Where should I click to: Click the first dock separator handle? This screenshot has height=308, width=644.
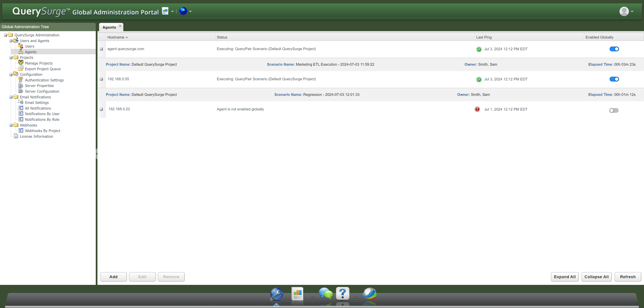point(312,299)
